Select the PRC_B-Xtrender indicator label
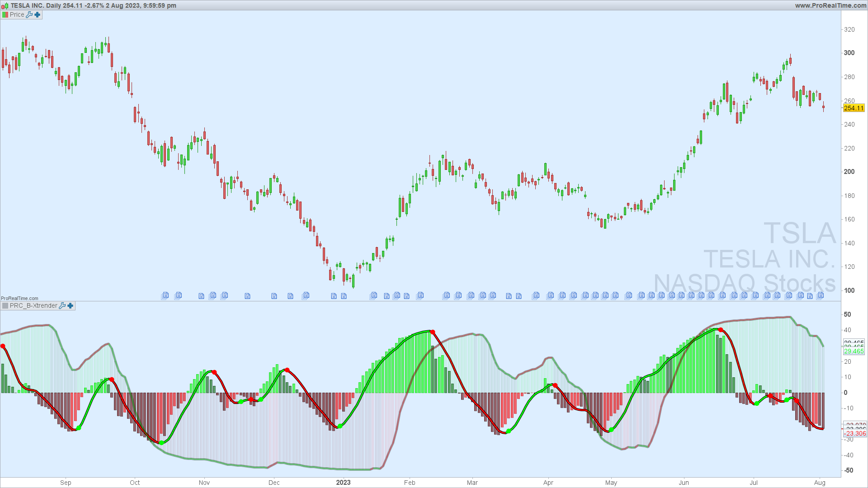868x488 pixels. (x=33, y=306)
